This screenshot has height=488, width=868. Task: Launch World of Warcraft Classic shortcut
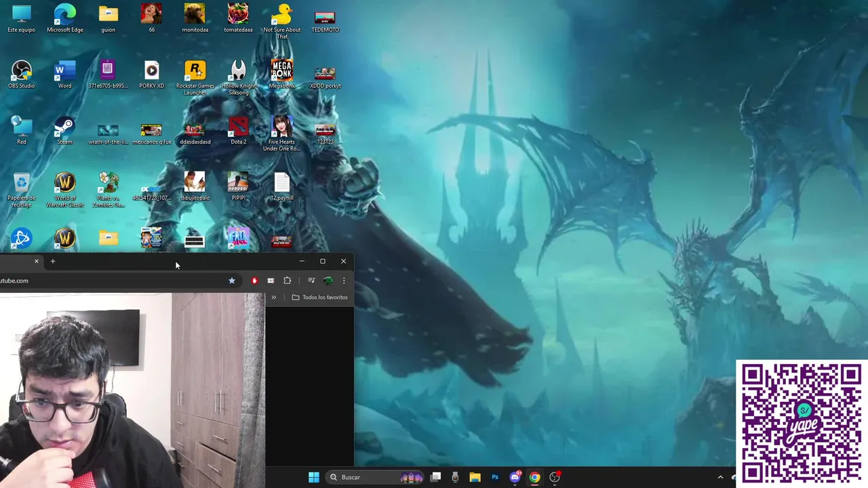65,190
